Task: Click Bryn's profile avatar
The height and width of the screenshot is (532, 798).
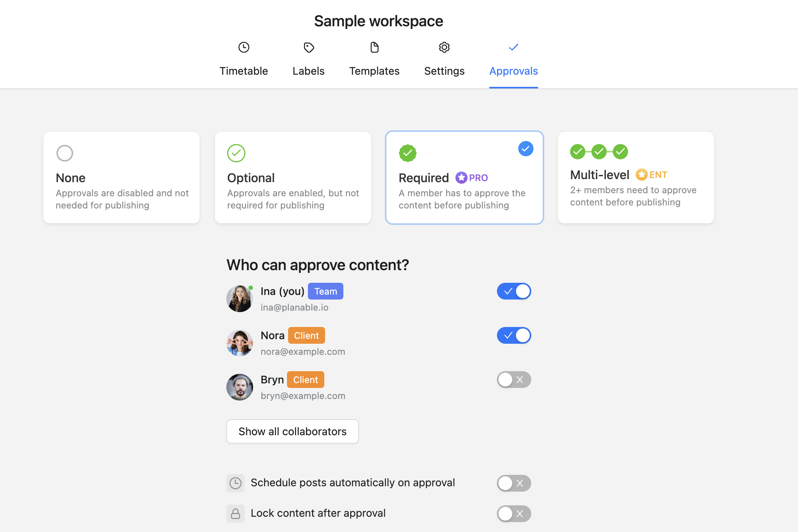Action: tap(240, 387)
